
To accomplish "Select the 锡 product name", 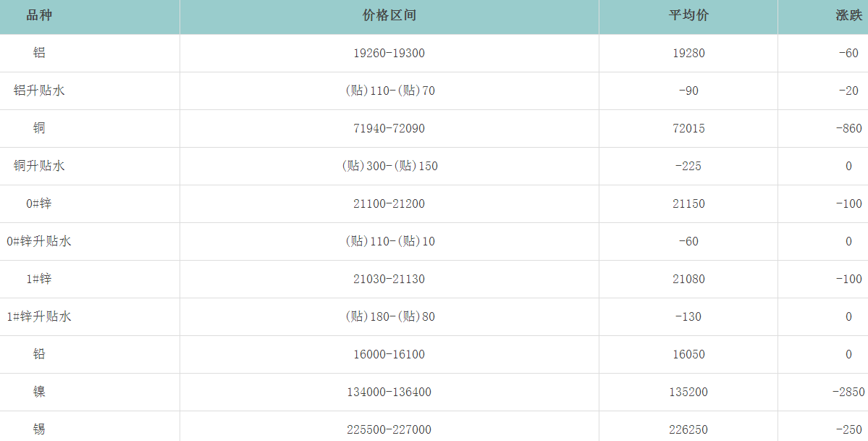I will (x=39, y=429).
